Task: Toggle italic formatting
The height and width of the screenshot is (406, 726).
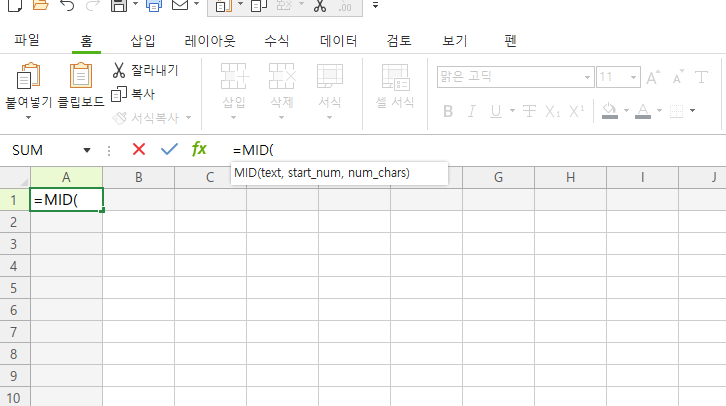Action: 471,111
